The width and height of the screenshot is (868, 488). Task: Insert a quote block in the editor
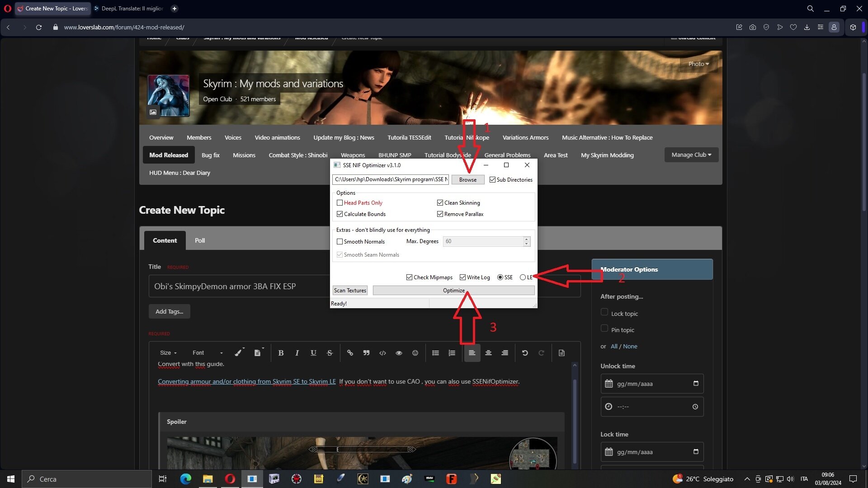(x=366, y=353)
